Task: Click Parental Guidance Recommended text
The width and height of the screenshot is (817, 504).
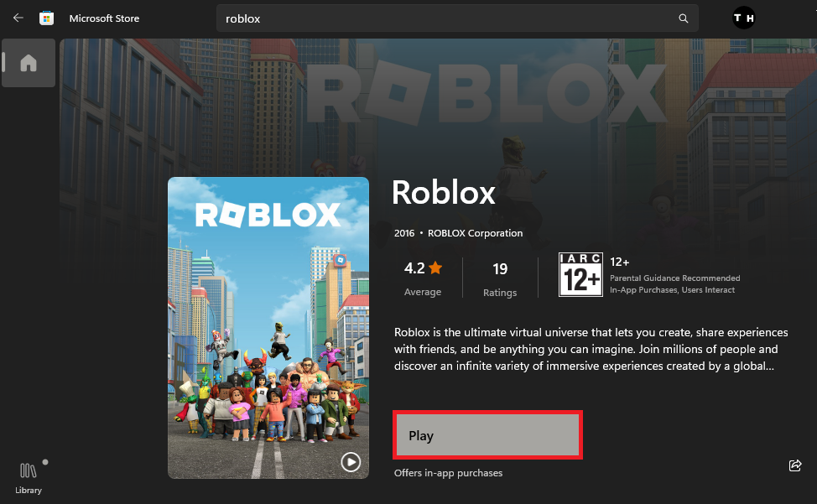Action: (x=674, y=278)
